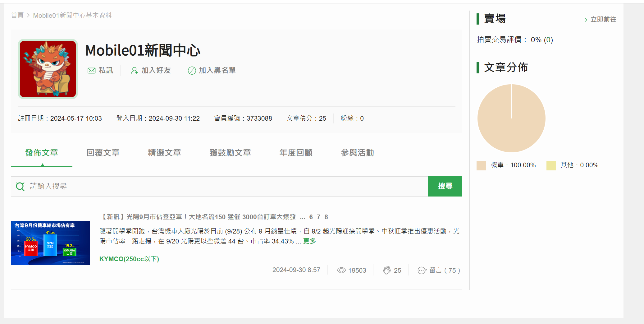Click the 機車 legend color swatch
The image size is (644, 324).
click(481, 165)
